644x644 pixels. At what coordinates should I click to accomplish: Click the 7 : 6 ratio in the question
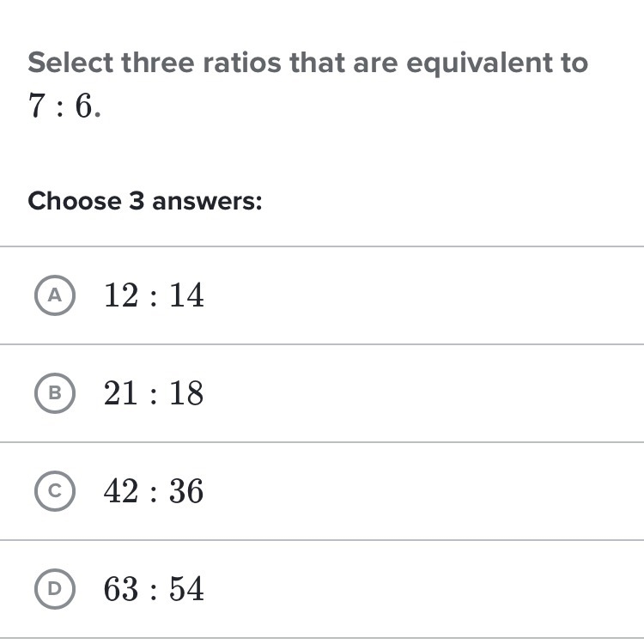click(x=62, y=106)
